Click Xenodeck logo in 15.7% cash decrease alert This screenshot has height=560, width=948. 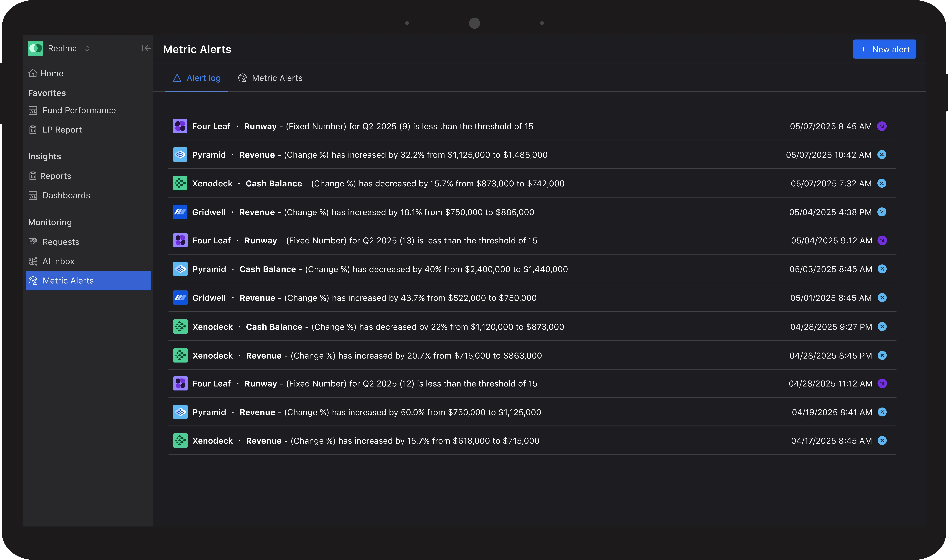pos(180,183)
